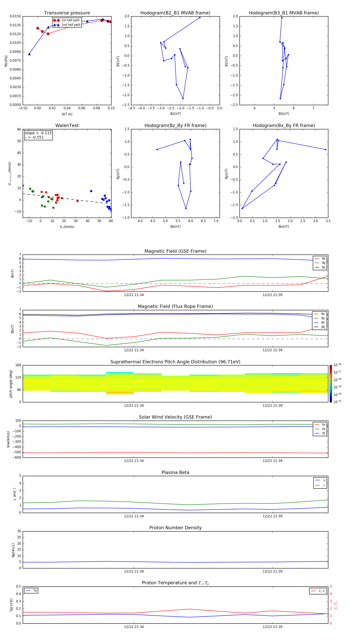Click the beta-p entry in Plasma Beta legend

tap(320, 480)
